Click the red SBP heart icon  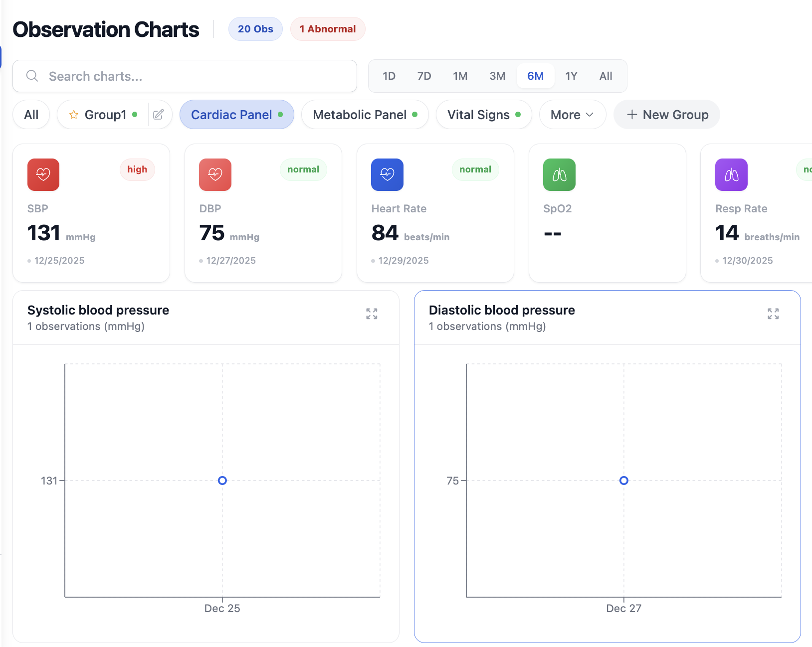click(x=43, y=174)
